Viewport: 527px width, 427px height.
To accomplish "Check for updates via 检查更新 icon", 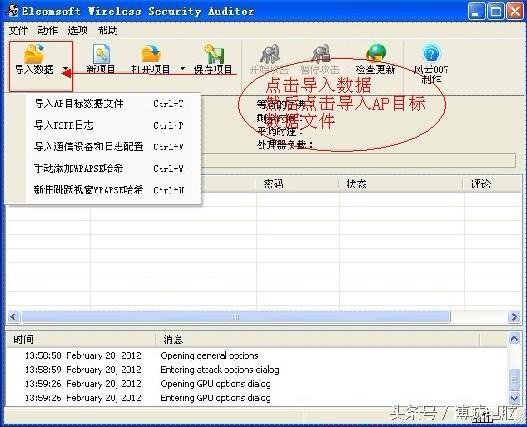I will pyautogui.click(x=376, y=54).
